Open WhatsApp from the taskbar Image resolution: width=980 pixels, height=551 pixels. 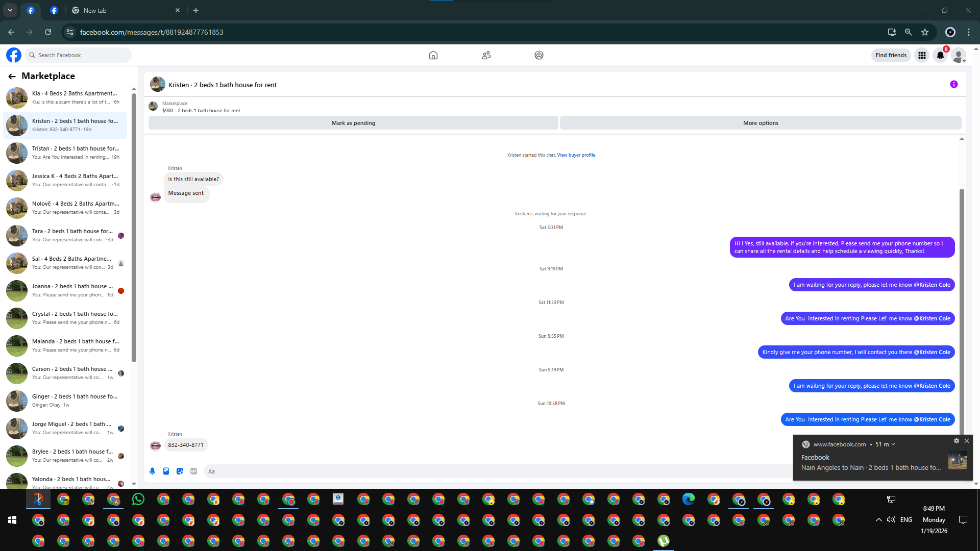tap(138, 499)
